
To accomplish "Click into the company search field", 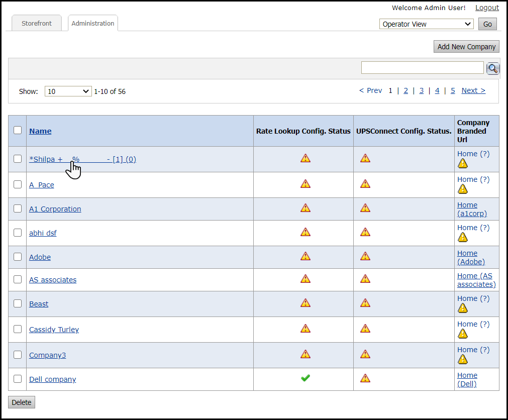I will pos(422,68).
